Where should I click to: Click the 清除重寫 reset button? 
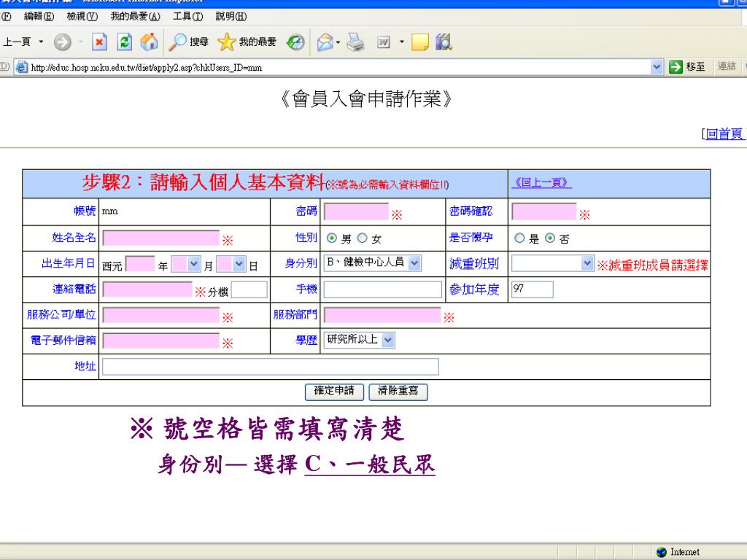tap(398, 392)
